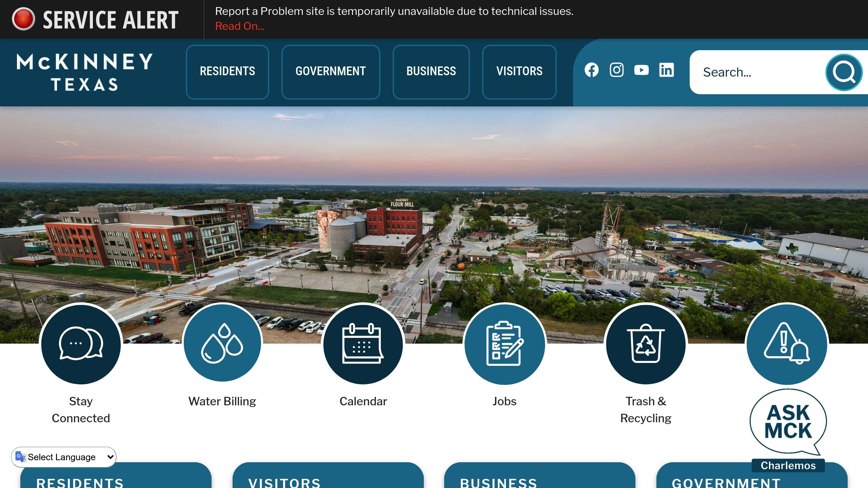
Task: Click the search magnifier button
Action: click(x=844, y=72)
